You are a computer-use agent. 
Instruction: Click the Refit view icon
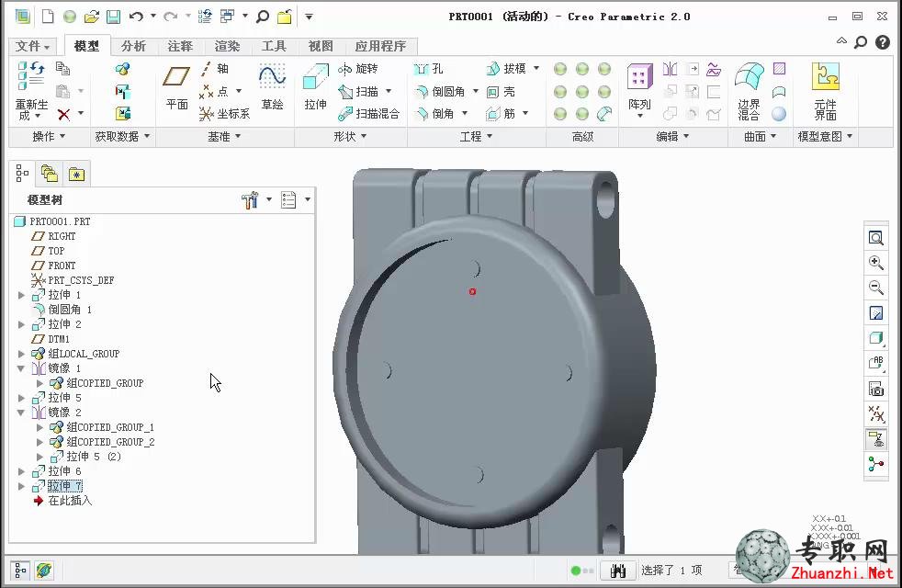point(876,238)
